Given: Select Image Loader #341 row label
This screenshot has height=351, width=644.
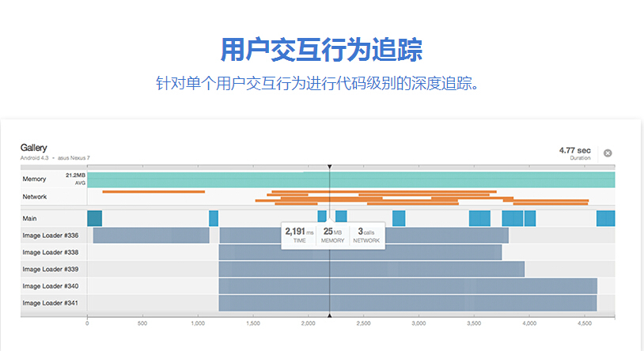Looking at the screenshot, I should (x=51, y=303).
